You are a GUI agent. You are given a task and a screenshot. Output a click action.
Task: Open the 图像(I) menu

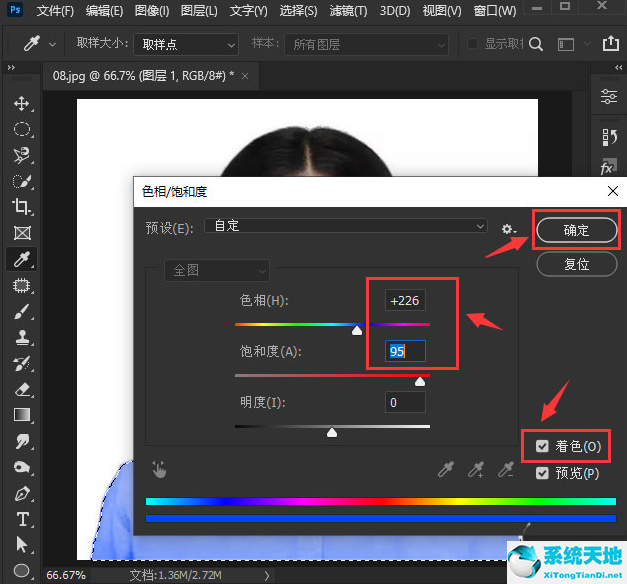152,11
